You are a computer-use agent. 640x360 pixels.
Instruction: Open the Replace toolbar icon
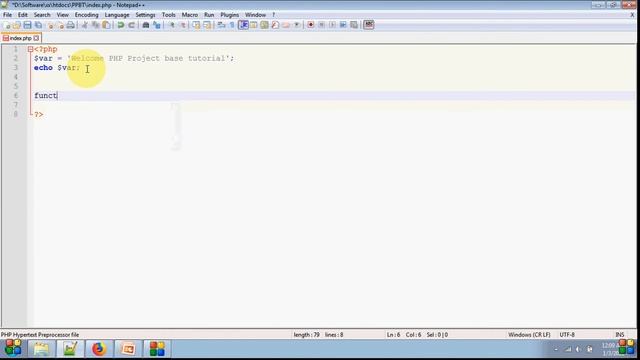(156, 25)
